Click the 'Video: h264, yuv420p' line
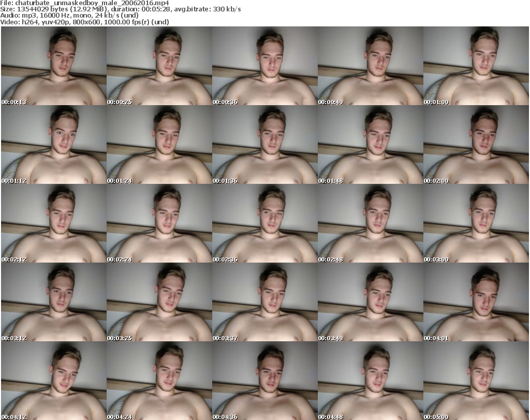530x420 pixels. pyautogui.click(x=84, y=22)
